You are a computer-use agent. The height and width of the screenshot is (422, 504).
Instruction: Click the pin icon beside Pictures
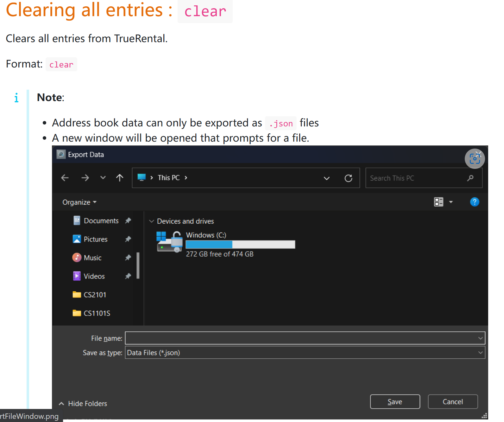tap(128, 239)
